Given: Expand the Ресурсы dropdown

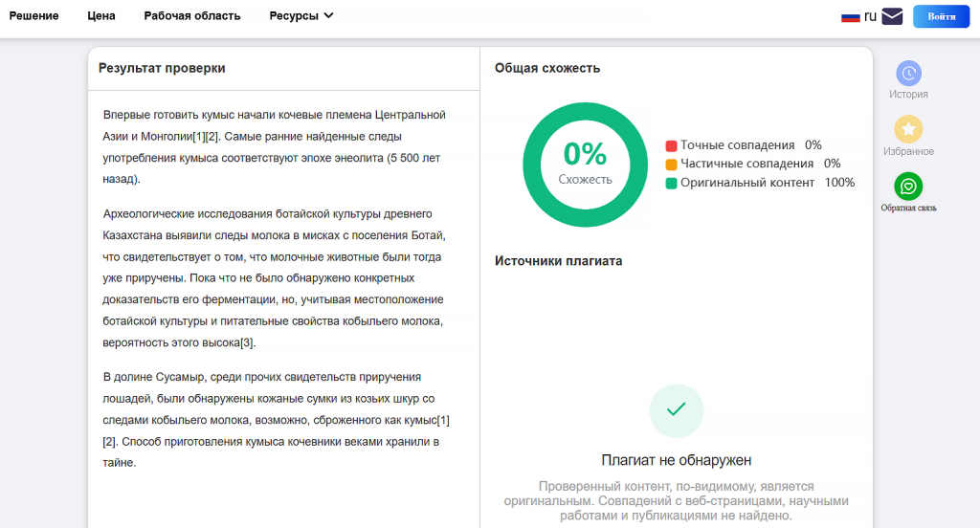Looking at the screenshot, I should coord(301,15).
